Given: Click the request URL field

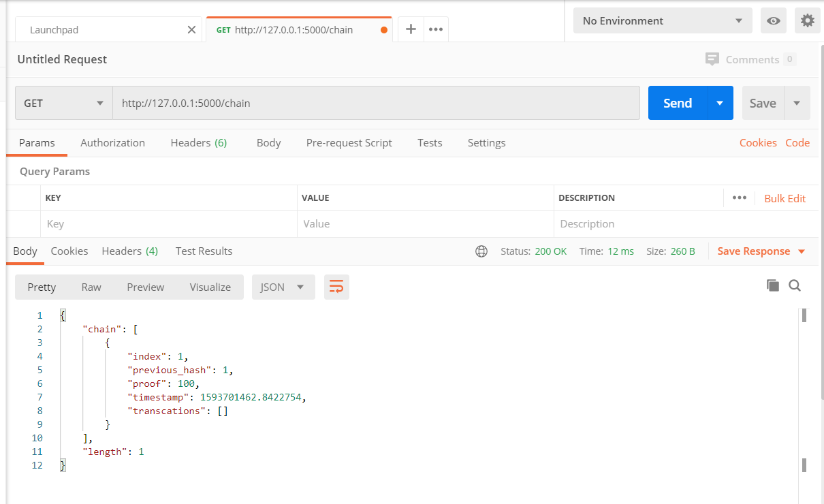Looking at the screenshot, I should (376, 103).
